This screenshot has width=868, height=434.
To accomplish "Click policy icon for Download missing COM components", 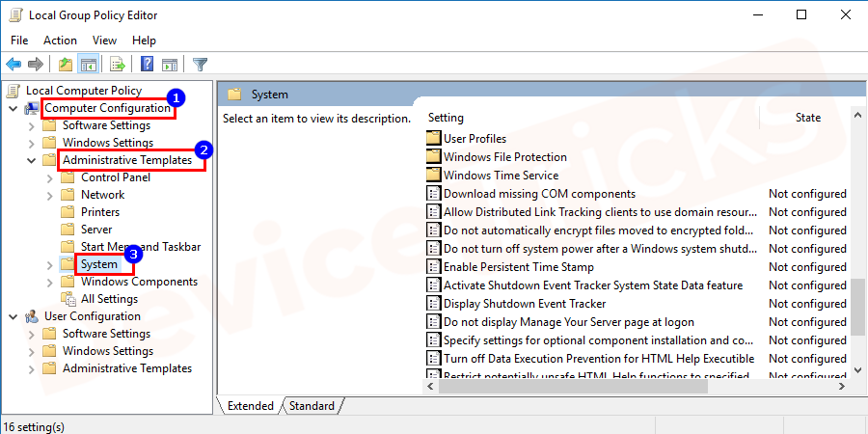I will 433,193.
